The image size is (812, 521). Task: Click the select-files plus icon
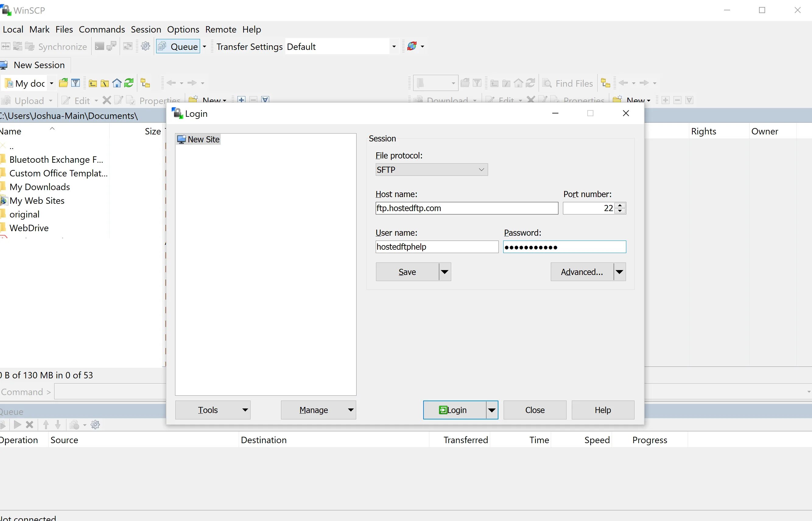[241, 100]
